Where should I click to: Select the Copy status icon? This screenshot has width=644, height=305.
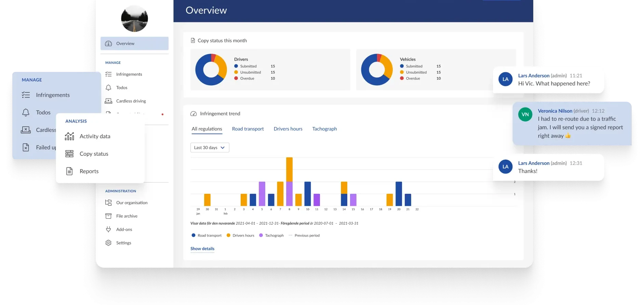coord(69,154)
